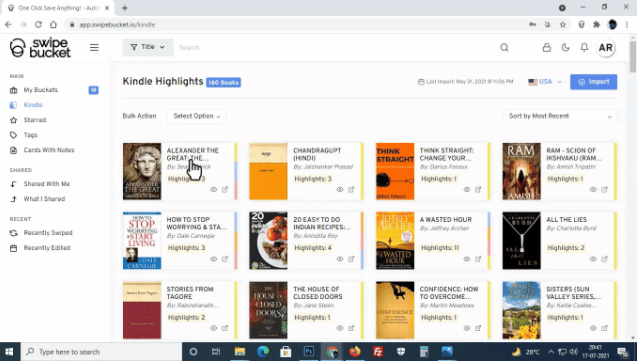Image resolution: width=637 pixels, height=361 pixels.
Task: Open Recently Swiped
Action: tap(48, 233)
